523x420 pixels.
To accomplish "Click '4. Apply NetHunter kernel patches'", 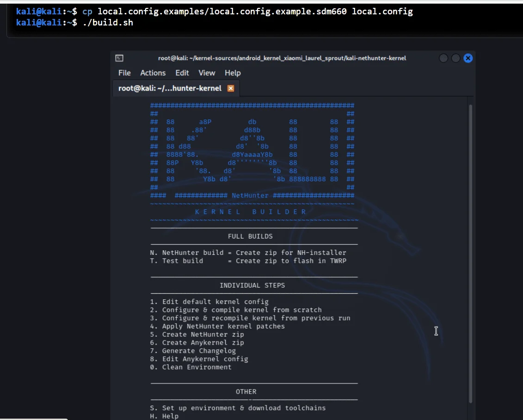I will (217, 326).
